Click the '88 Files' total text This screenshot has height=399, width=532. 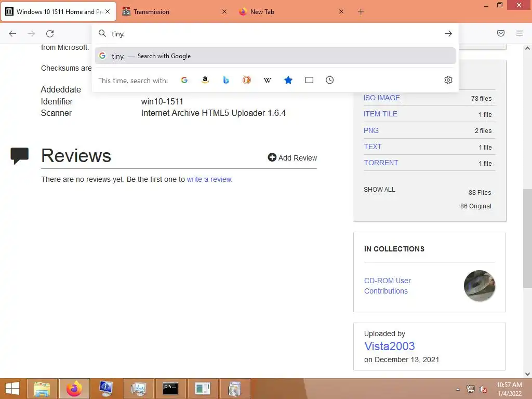[x=480, y=192]
